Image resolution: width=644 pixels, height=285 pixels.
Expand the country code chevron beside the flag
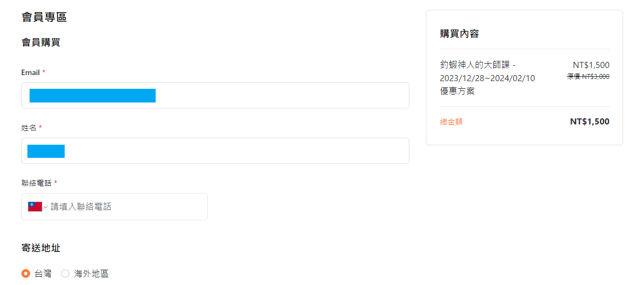tap(45, 207)
